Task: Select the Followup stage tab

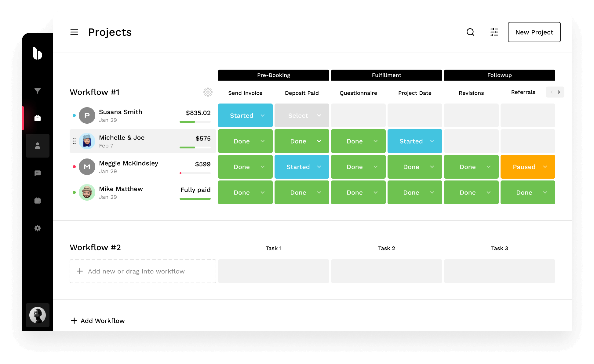Action: coord(499,75)
